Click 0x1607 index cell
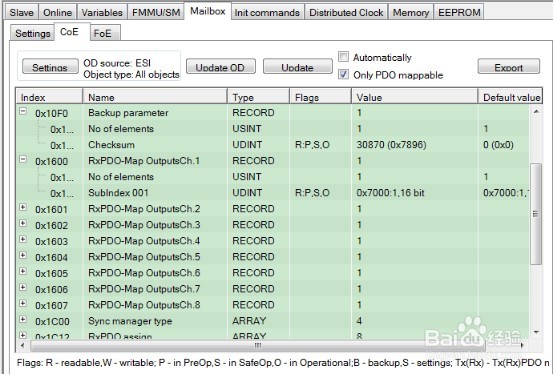 [51, 305]
